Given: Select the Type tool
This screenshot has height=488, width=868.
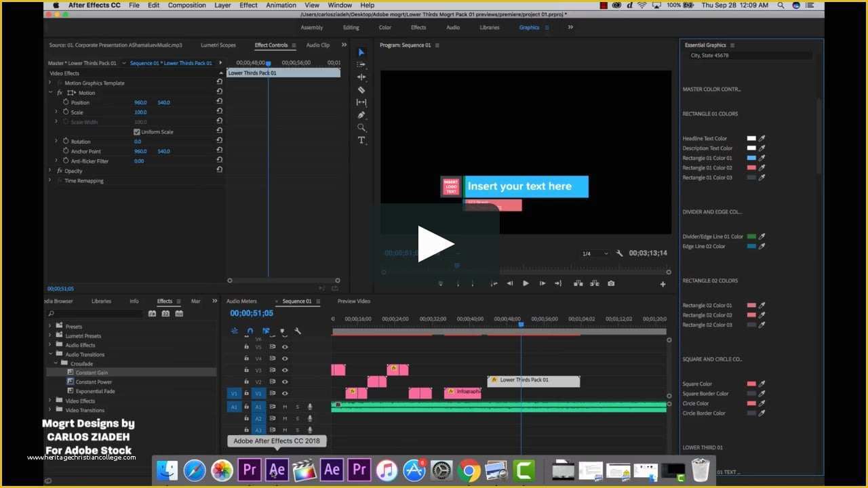Looking at the screenshot, I should 361,140.
